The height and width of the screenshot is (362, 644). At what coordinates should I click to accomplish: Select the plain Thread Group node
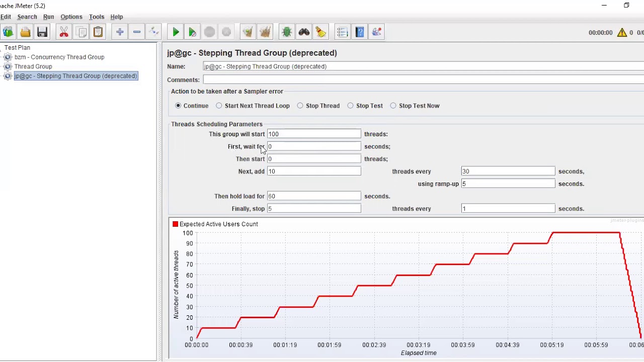[33, 66]
